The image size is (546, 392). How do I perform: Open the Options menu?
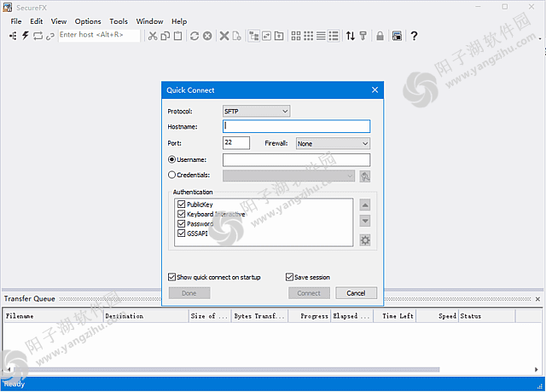pyautogui.click(x=88, y=21)
